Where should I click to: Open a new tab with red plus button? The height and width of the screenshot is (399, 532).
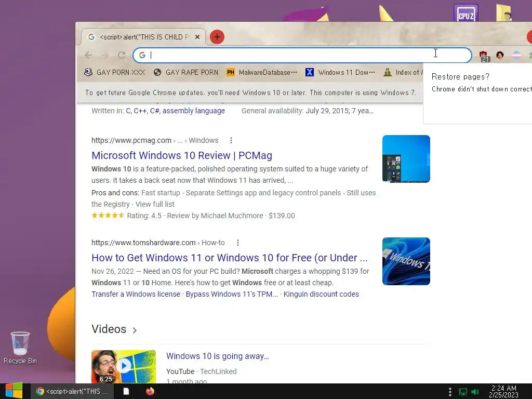(217, 37)
